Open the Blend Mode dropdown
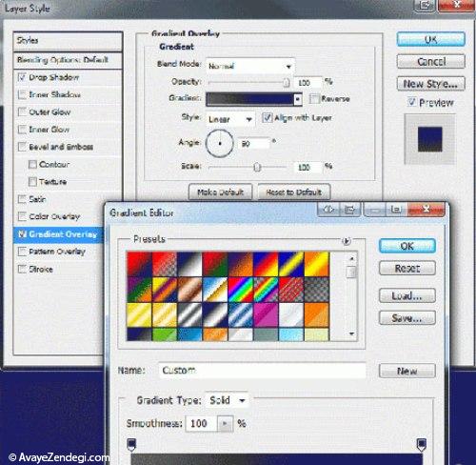 250,66
